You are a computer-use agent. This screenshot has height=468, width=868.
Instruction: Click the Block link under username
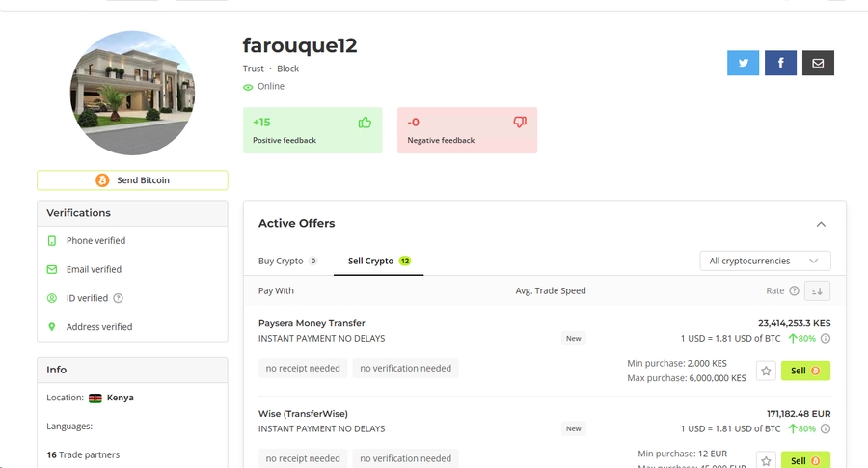pos(287,69)
